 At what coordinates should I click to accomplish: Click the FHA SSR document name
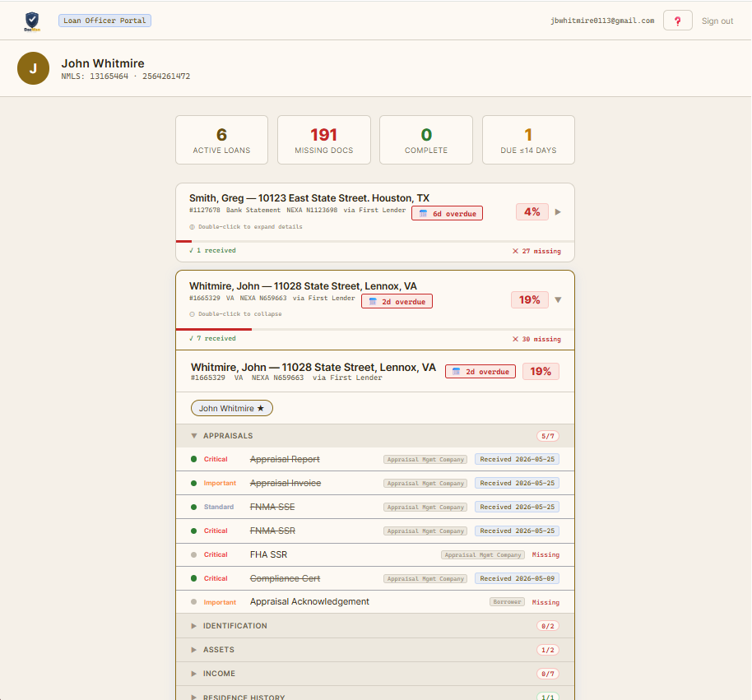[x=268, y=554]
